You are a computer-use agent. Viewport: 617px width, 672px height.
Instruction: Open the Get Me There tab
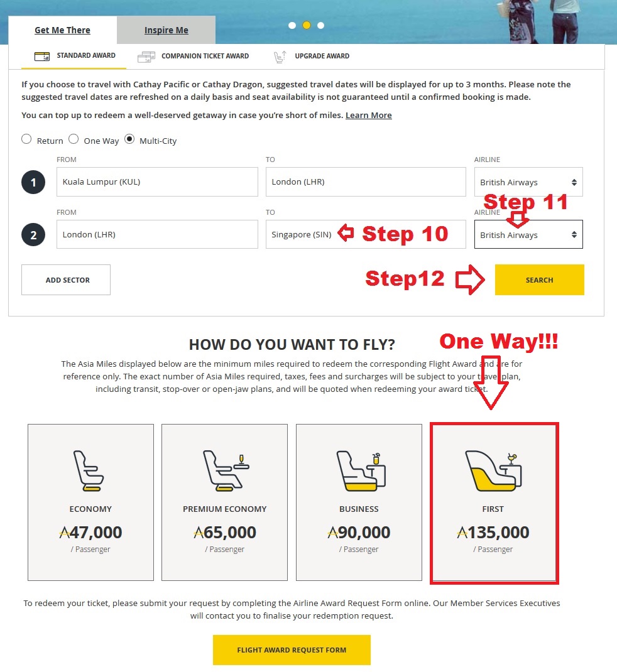(63, 30)
